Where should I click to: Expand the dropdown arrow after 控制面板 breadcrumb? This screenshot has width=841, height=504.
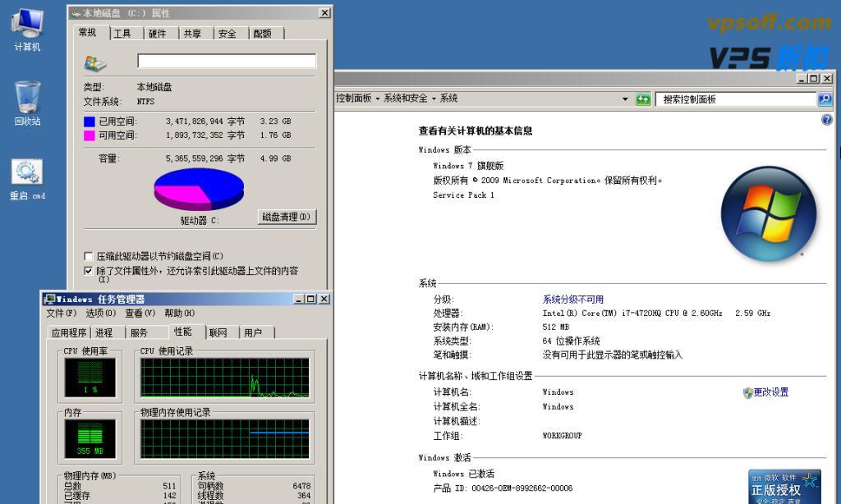pyautogui.click(x=378, y=99)
